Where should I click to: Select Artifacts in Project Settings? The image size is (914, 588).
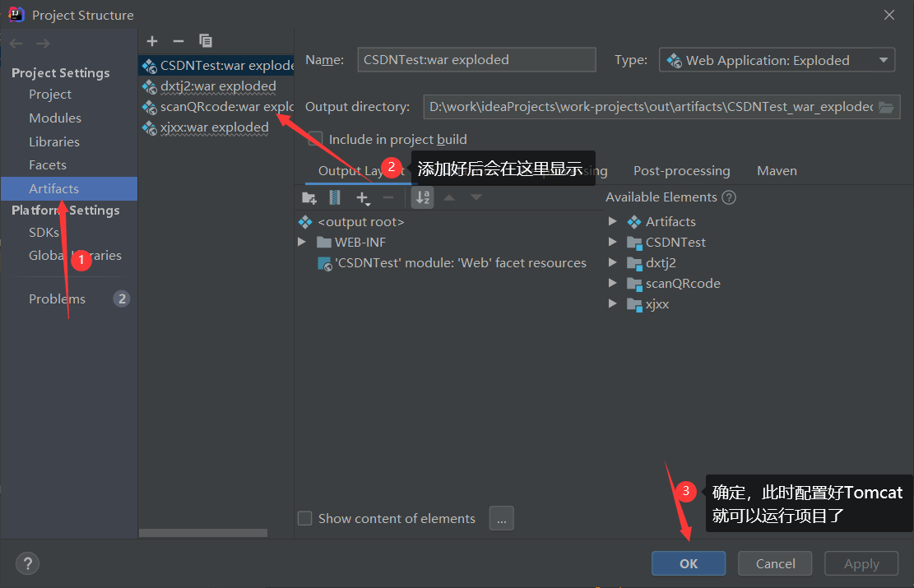coord(69,189)
